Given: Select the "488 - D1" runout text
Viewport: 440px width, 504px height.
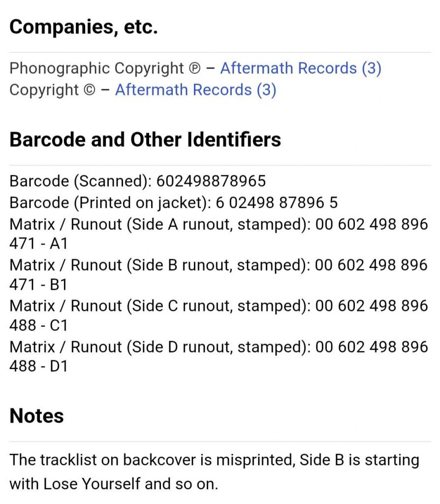Looking at the screenshot, I should tap(38, 367).
